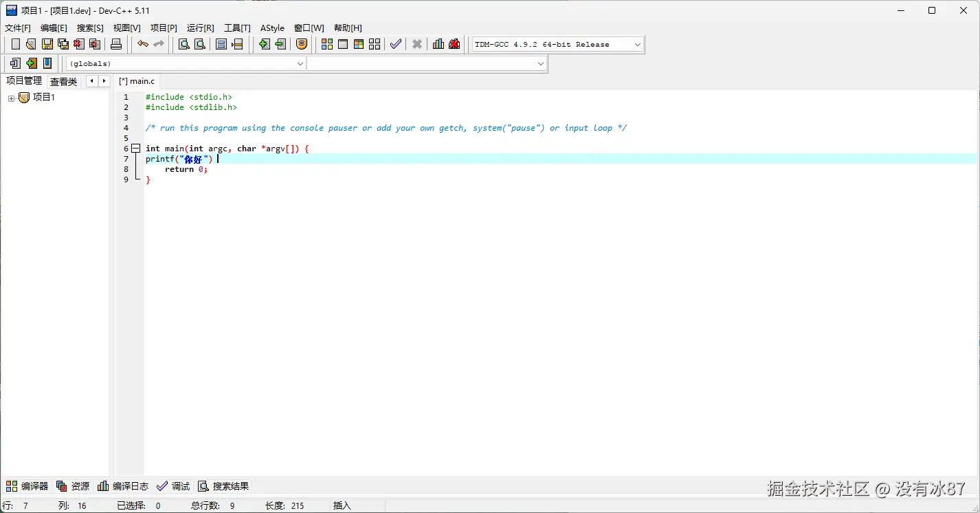Click the return 0; code line

[x=186, y=169]
